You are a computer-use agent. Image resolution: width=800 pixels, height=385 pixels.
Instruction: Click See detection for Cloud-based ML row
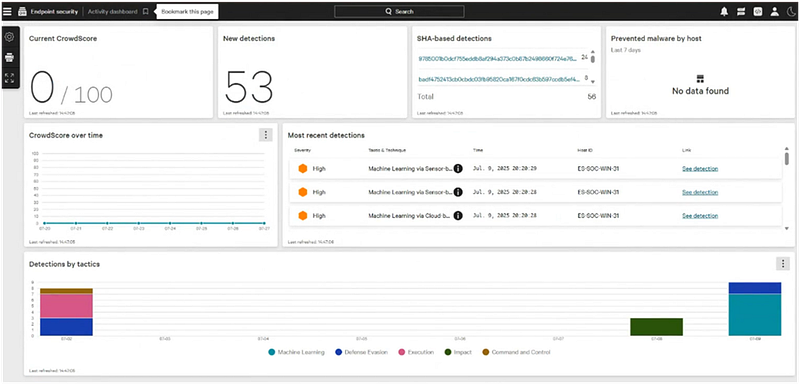click(x=700, y=216)
